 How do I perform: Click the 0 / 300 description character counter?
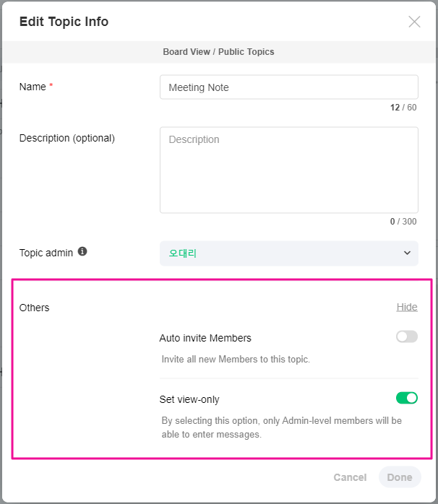click(403, 222)
